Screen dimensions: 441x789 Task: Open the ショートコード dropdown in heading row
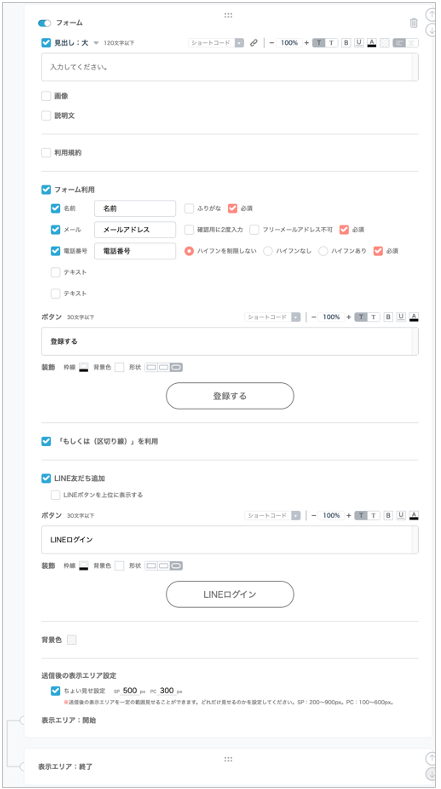(x=216, y=43)
